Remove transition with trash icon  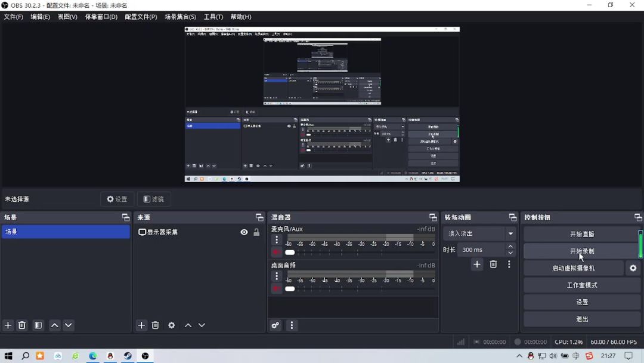[x=493, y=264]
